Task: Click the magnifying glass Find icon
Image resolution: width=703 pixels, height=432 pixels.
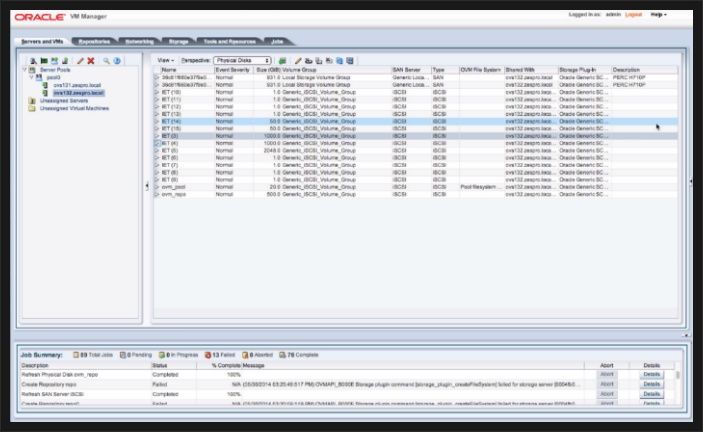Action: [106, 61]
